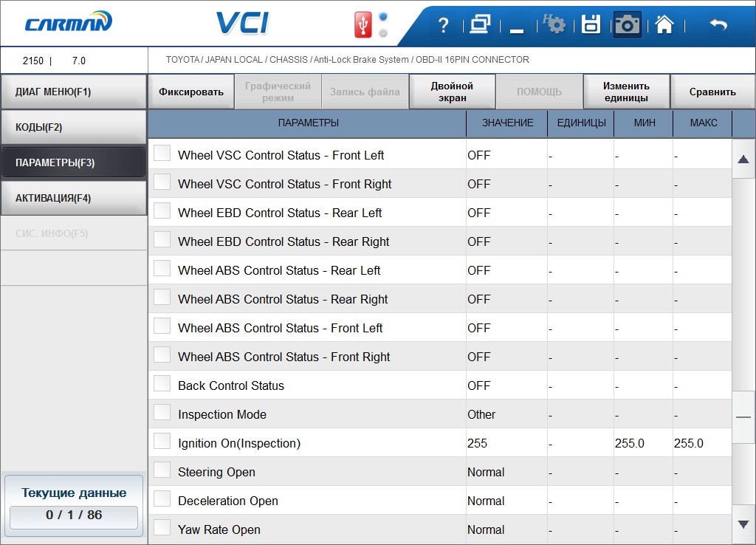Go to home screen icon

point(664,24)
